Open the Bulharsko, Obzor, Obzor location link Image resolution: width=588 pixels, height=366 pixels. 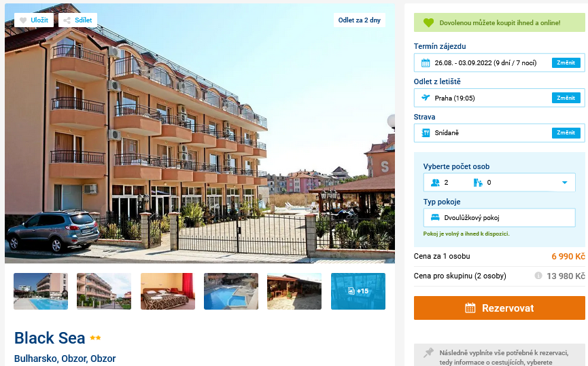pyautogui.click(x=65, y=359)
